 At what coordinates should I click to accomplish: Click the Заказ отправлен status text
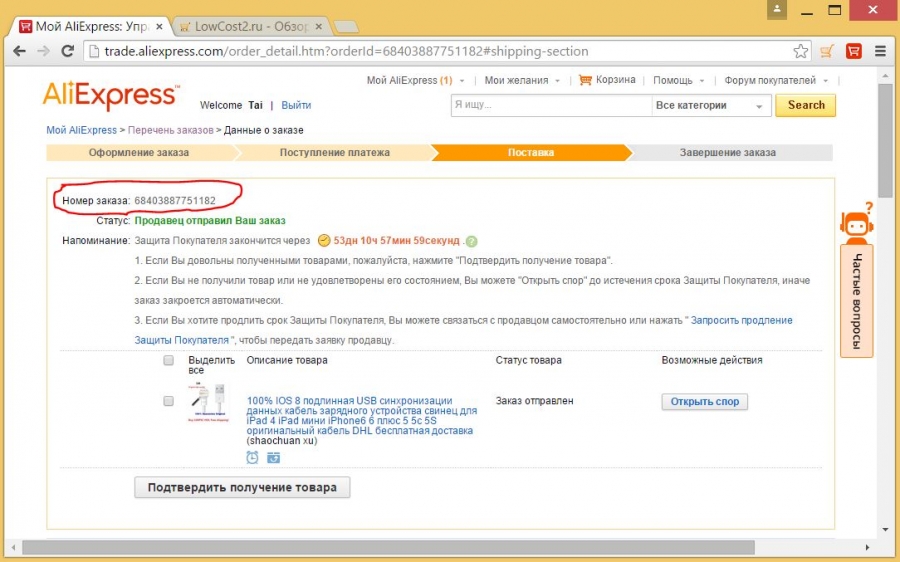[x=534, y=401]
